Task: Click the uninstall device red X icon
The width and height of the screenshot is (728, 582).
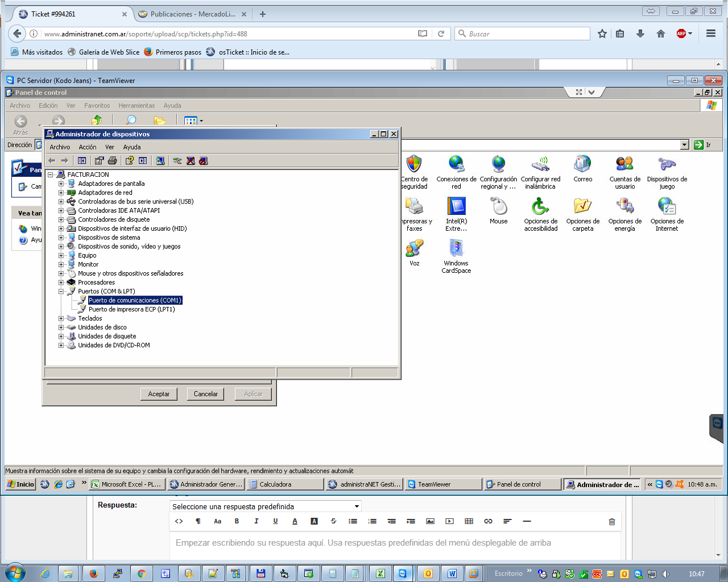Action: click(x=191, y=161)
